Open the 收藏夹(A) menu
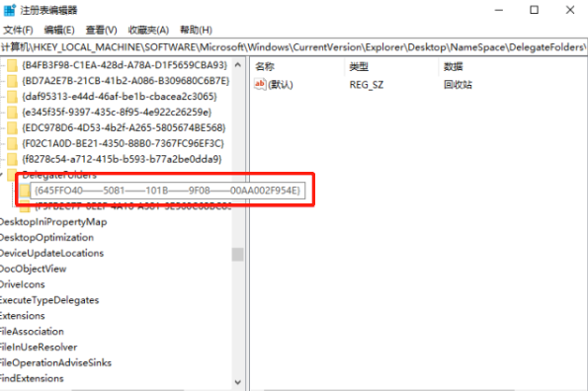 point(148,30)
